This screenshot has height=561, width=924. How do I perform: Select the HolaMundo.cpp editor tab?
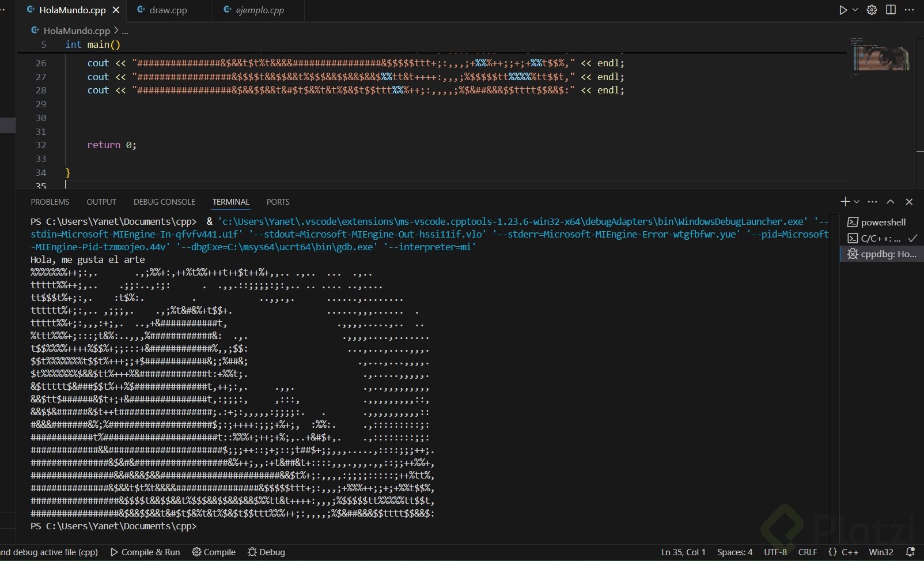[x=73, y=10]
